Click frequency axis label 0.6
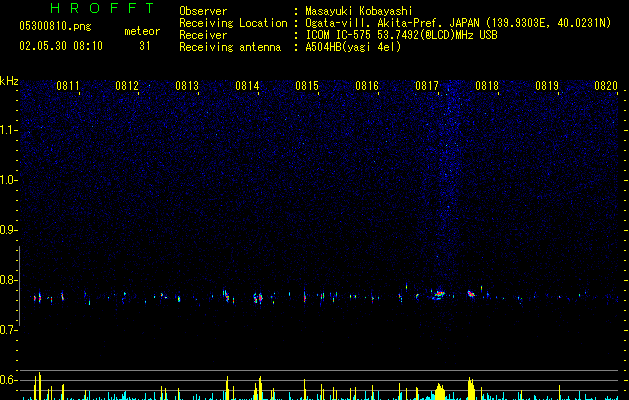 (x=8, y=380)
